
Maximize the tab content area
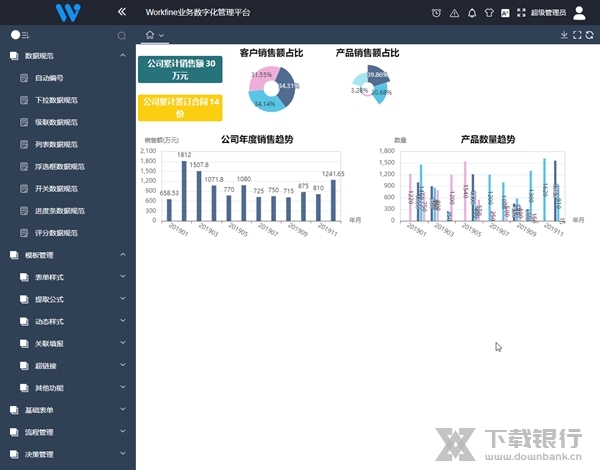coord(577,35)
